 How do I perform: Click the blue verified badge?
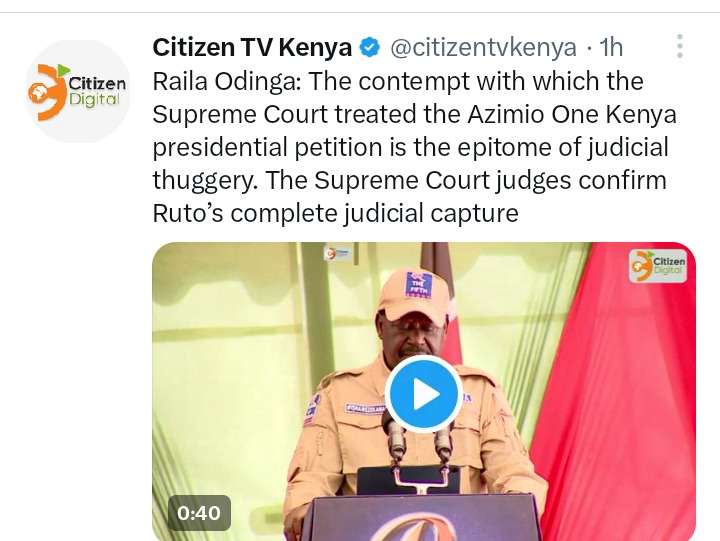coord(369,48)
